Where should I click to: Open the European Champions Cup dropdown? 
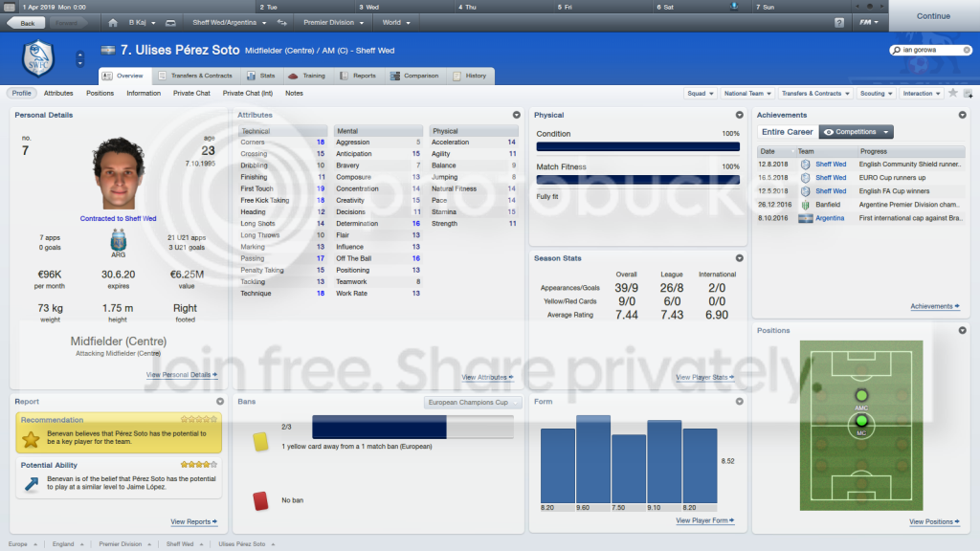[x=473, y=403]
